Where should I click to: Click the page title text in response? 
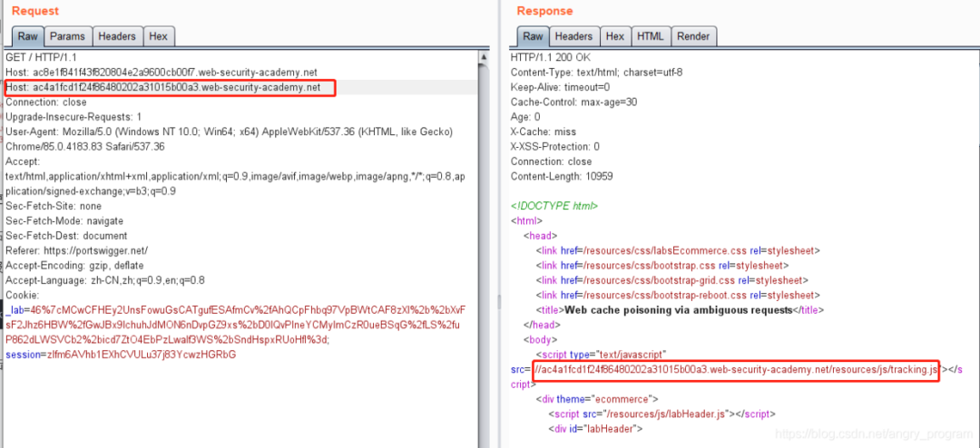tap(690, 309)
